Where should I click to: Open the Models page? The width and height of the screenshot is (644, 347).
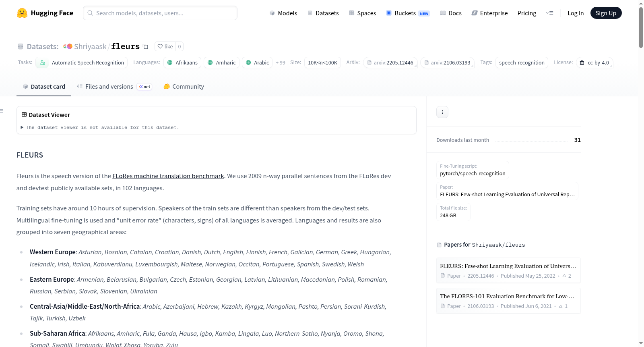click(x=283, y=13)
